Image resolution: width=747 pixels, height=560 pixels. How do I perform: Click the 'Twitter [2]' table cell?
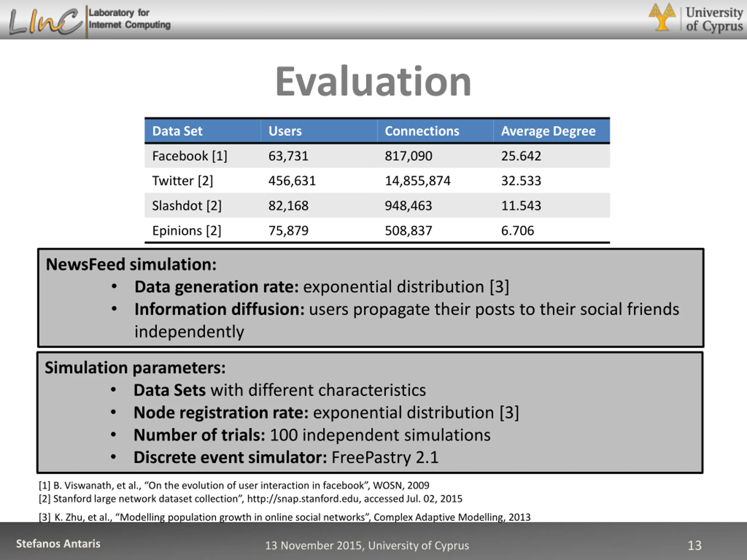(x=183, y=181)
